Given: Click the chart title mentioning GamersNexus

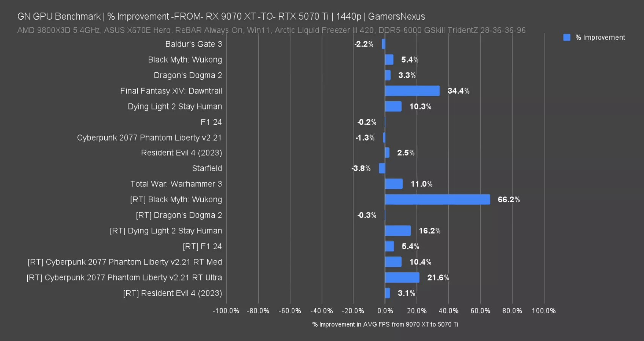Looking at the screenshot, I should point(221,17).
